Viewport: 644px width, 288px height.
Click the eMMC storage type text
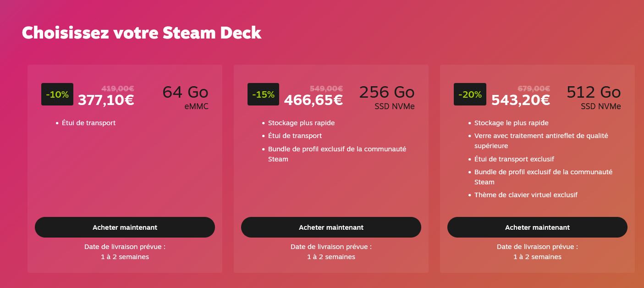tap(196, 106)
